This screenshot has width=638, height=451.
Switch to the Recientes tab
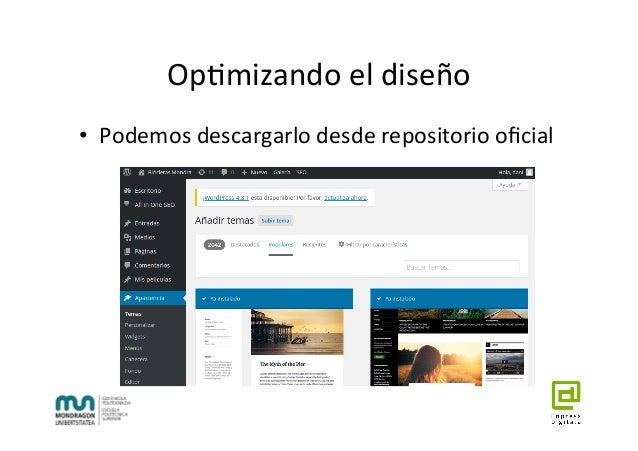click(x=315, y=245)
